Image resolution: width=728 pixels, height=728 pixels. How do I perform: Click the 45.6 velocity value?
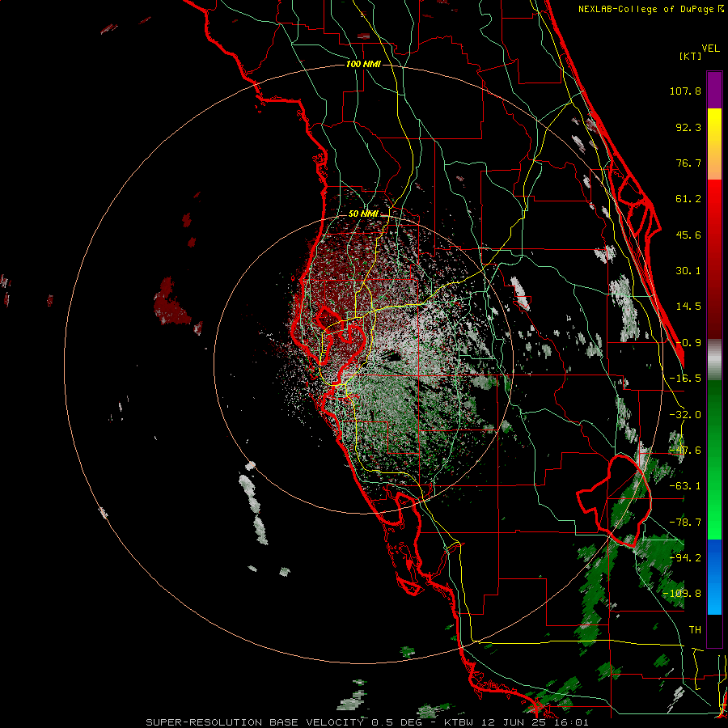[x=688, y=235]
